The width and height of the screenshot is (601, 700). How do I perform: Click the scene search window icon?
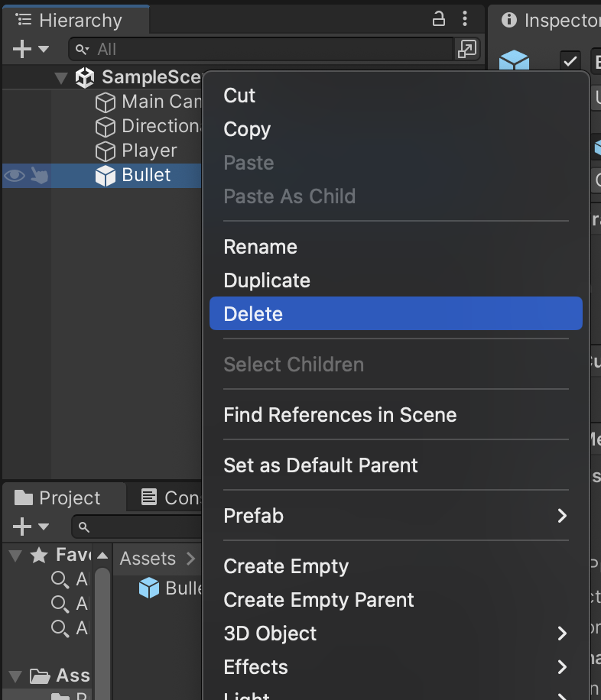click(467, 49)
